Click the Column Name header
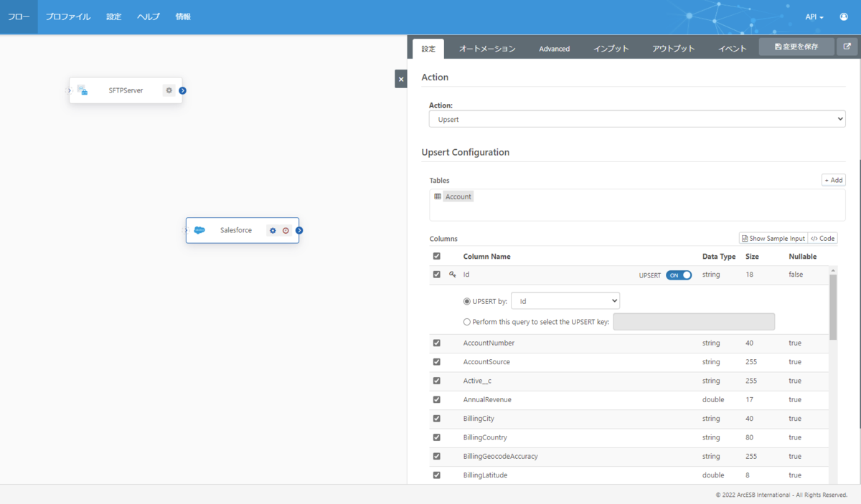 coord(487,256)
